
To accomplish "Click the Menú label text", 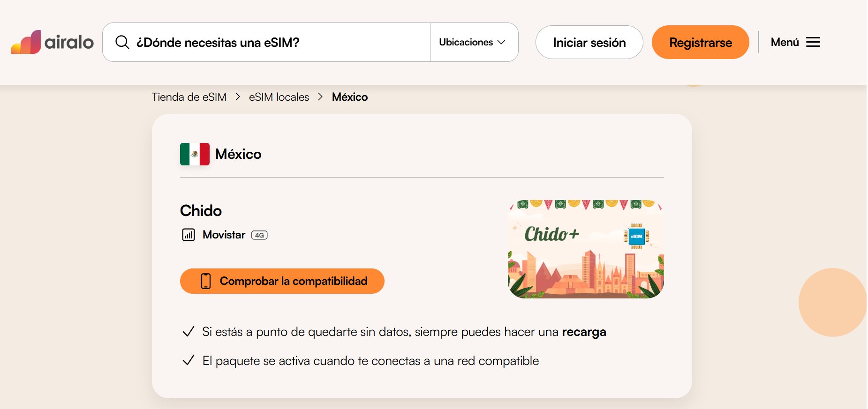I will (785, 42).
